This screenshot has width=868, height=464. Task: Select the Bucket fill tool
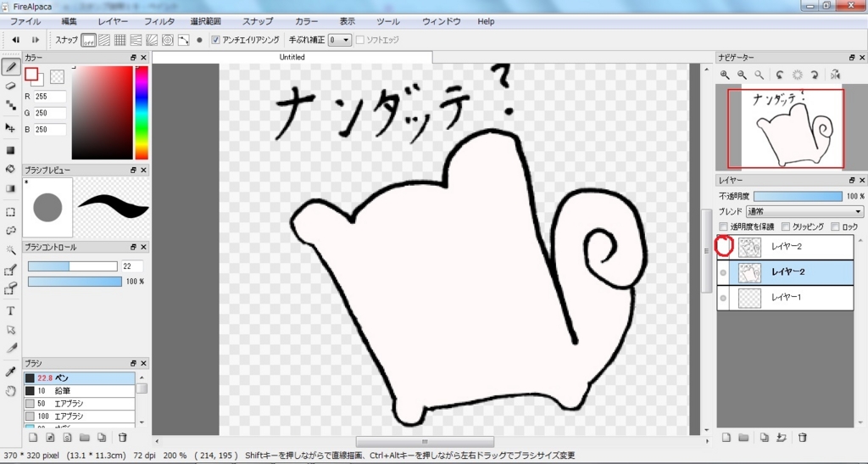point(10,170)
